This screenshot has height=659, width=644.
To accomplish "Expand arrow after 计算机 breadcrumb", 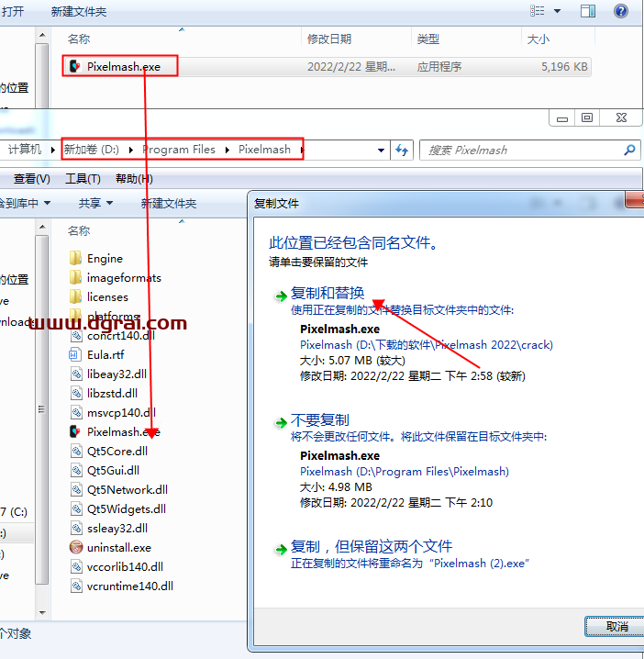I will click(53, 150).
